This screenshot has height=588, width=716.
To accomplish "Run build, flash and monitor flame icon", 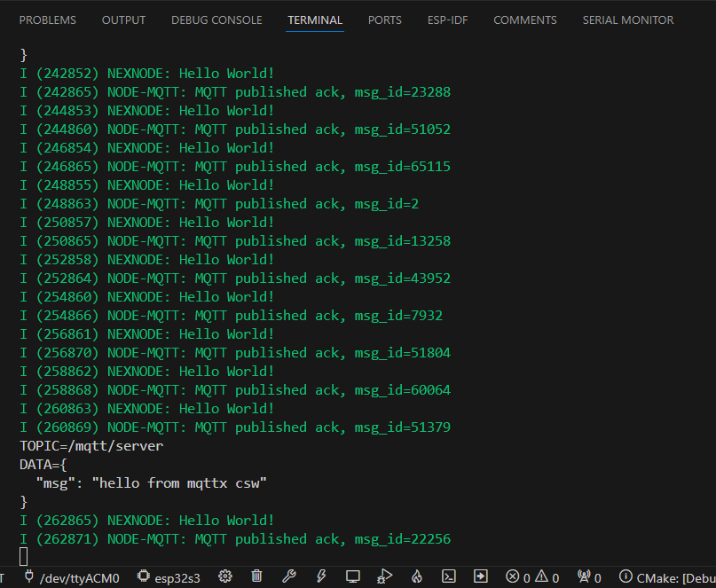I will [x=417, y=577].
